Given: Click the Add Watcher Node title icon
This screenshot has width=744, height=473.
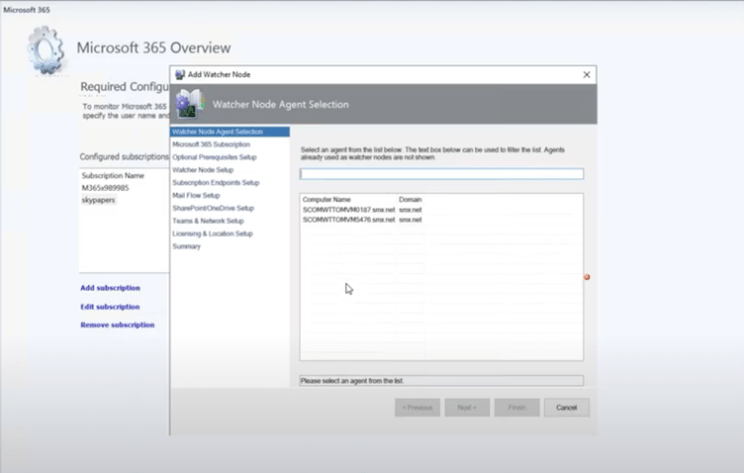Looking at the screenshot, I should click(x=180, y=74).
